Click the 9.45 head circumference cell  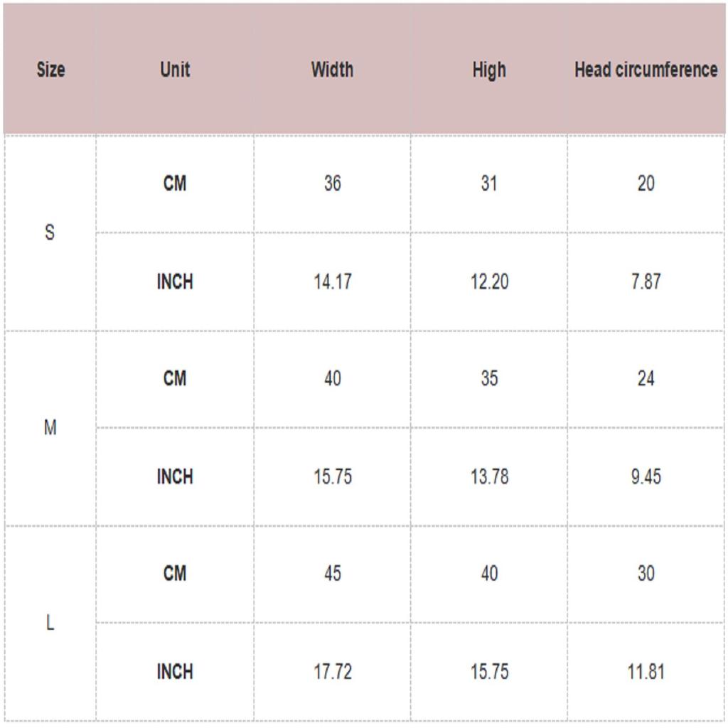(646, 476)
